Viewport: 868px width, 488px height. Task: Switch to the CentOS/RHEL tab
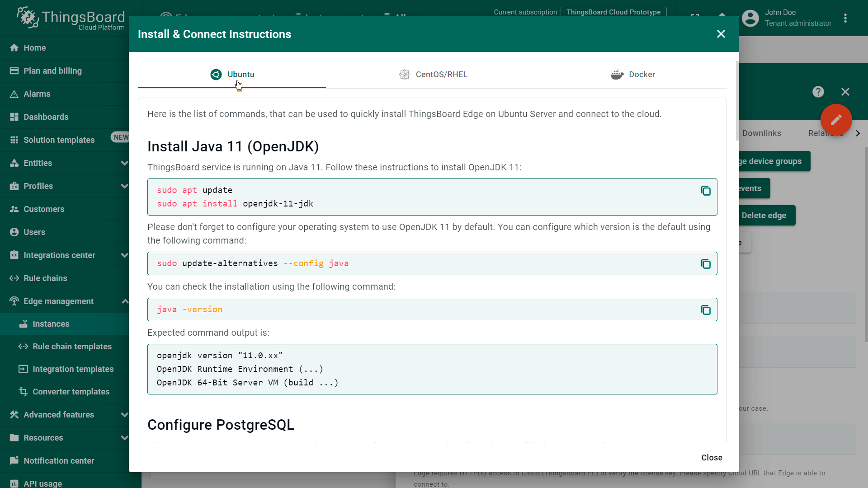click(x=433, y=75)
